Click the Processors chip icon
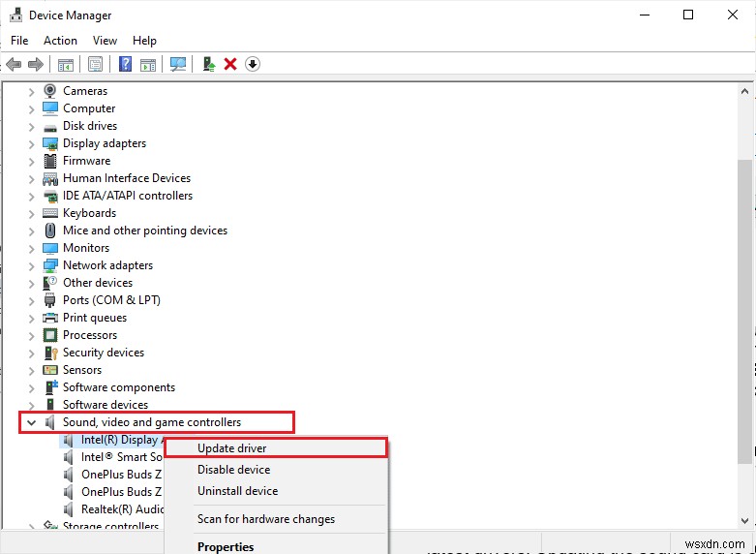 pos(50,335)
